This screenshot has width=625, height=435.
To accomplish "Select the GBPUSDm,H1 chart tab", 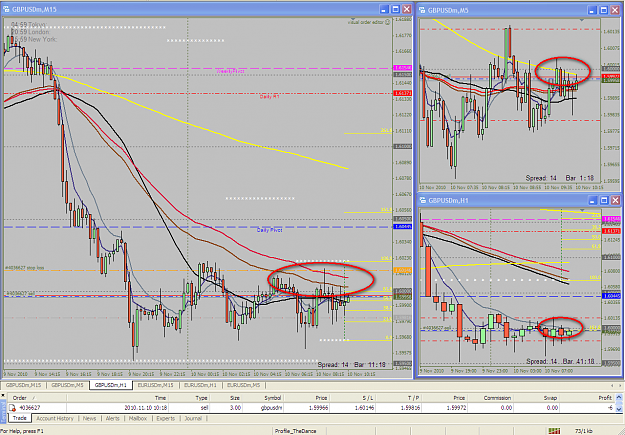I will click(111, 385).
